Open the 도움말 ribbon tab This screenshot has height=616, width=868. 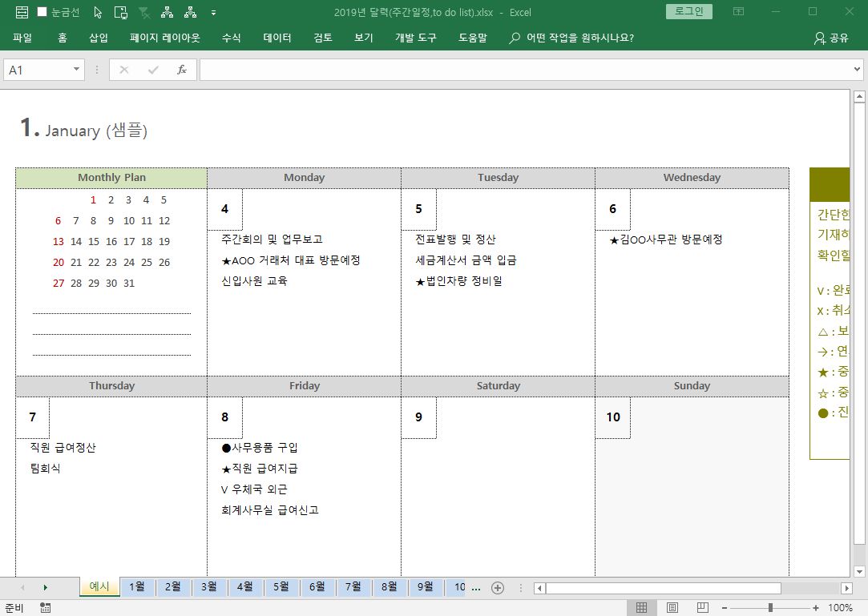[473, 38]
